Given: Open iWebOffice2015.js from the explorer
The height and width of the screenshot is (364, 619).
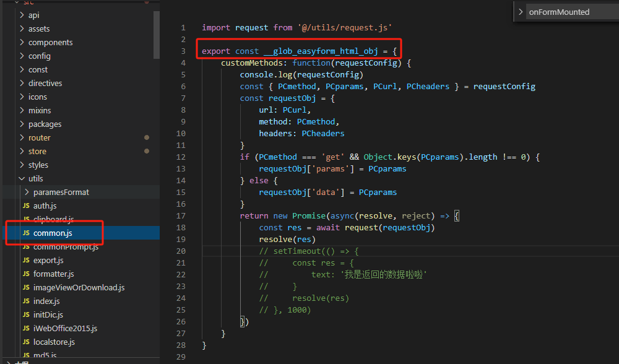Looking at the screenshot, I should point(65,328).
